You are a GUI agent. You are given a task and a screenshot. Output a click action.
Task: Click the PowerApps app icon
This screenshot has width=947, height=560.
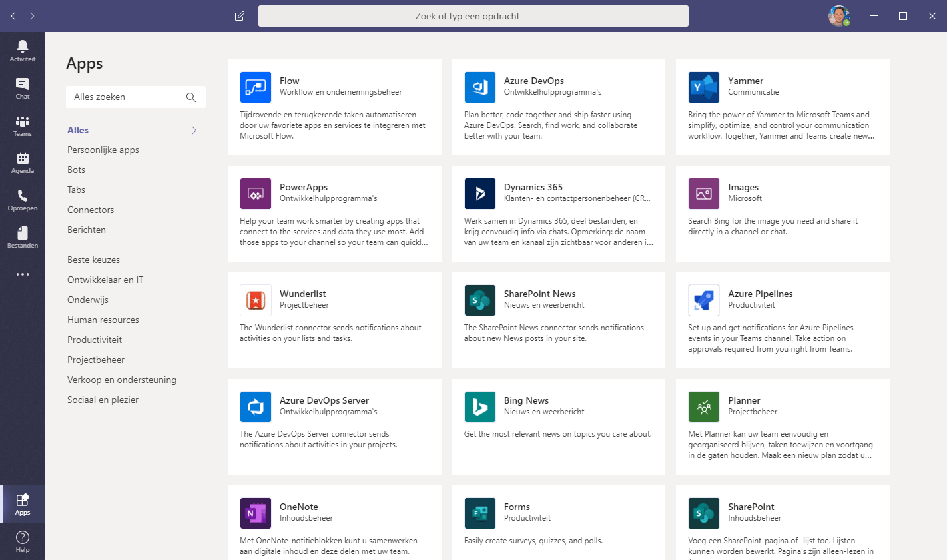256,194
